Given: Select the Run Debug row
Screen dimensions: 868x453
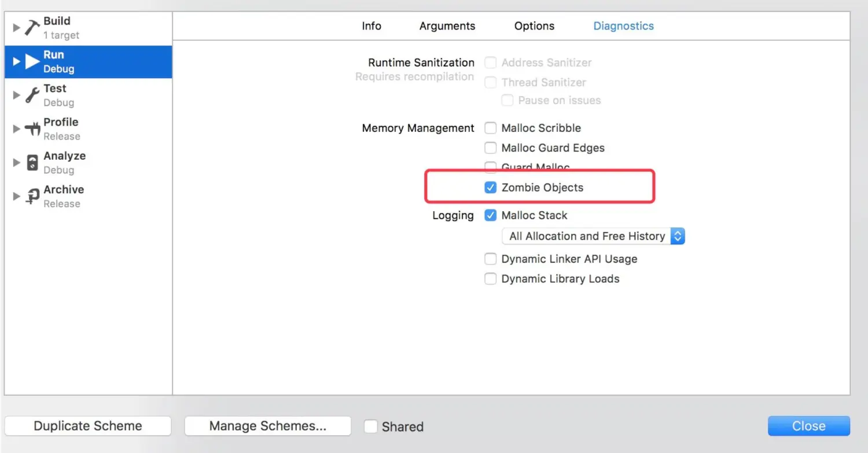Looking at the screenshot, I should pyautogui.click(x=89, y=62).
